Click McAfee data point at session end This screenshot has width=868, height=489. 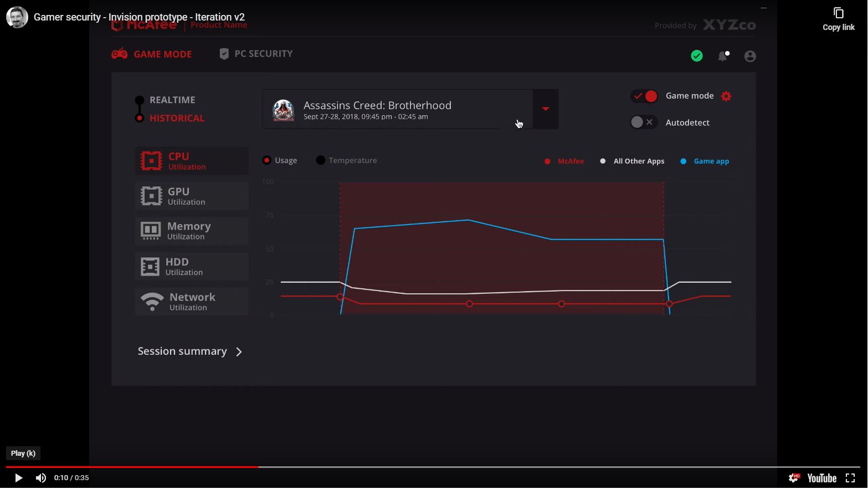669,304
